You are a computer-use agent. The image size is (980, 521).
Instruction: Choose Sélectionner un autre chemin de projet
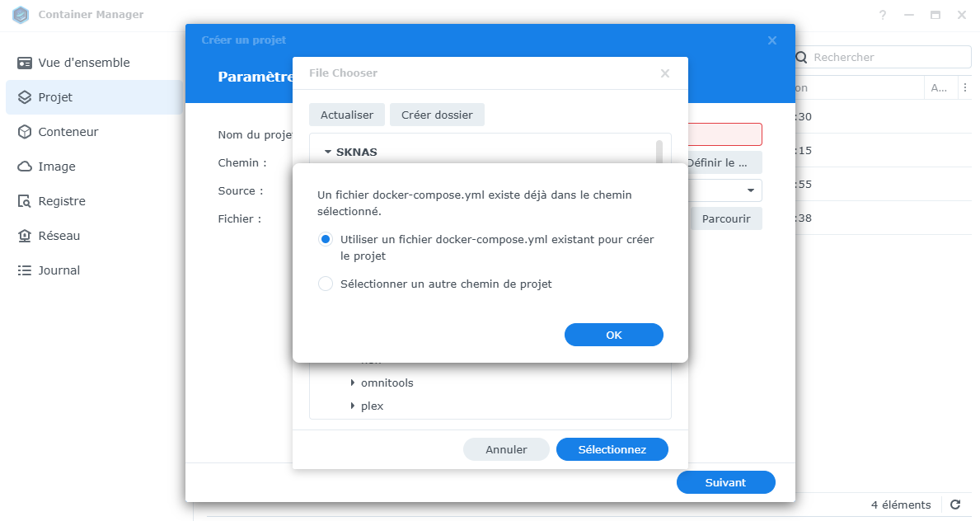[326, 283]
